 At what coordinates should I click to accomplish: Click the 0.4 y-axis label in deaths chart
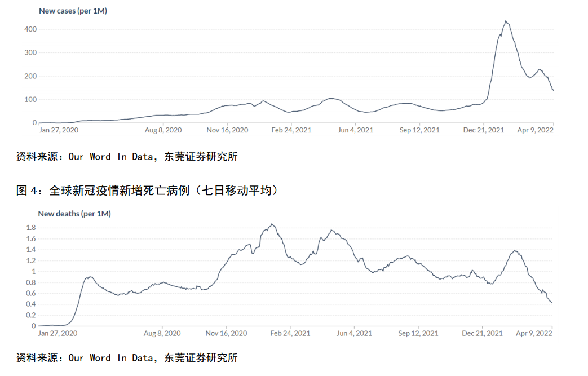pos(31,304)
